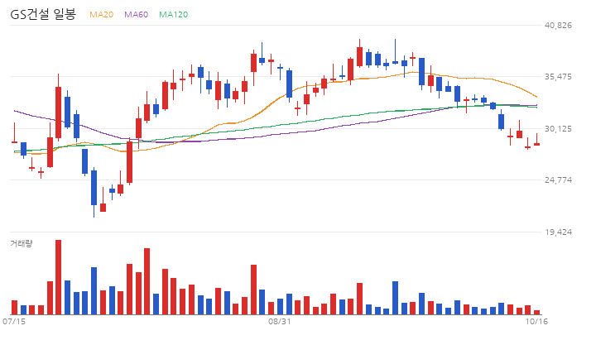The width and height of the screenshot is (596, 364).
Task: Click the 35,475 price axis label
Action: (x=558, y=77)
